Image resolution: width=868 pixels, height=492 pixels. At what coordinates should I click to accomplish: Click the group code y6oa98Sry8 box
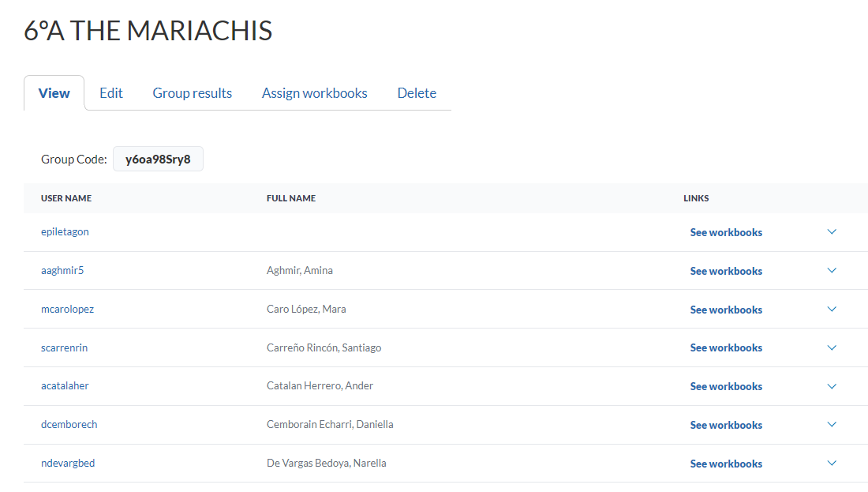pyautogui.click(x=158, y=159)
